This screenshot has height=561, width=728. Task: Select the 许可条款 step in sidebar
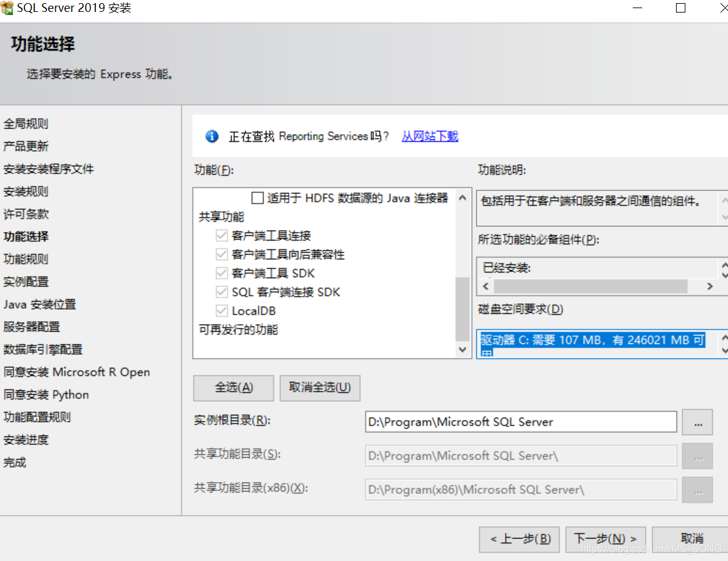click(26, 214)
